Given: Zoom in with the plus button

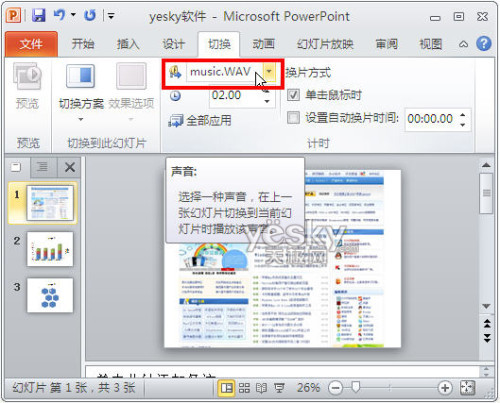Looking at the screenshot, I should tap(445, 388).
